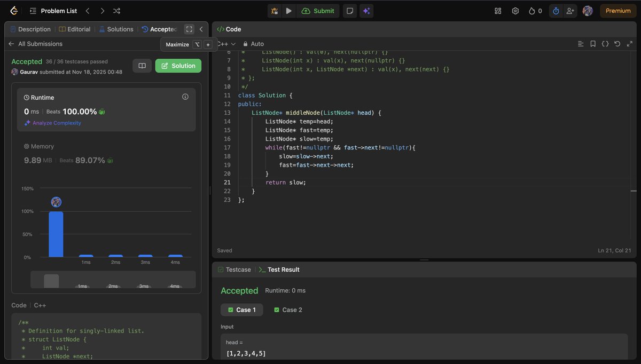Start the timer clock icon
The image size is (641, 364).
[x=556, y=11]
